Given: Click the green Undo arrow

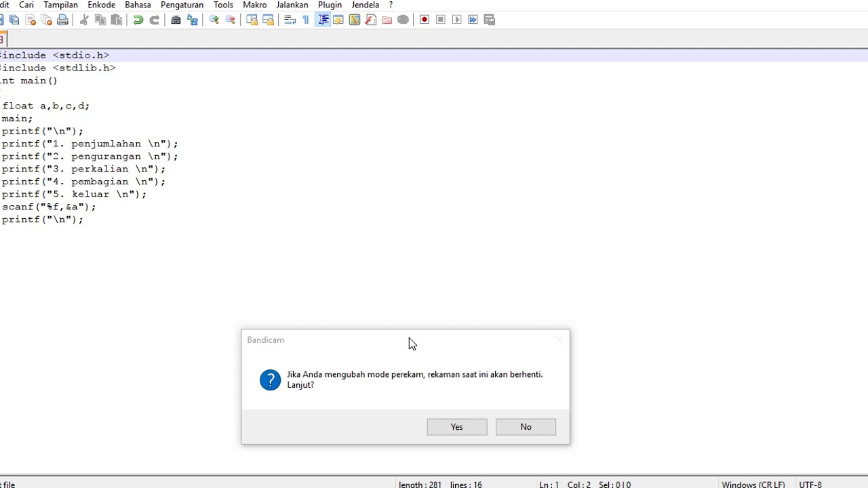Looking at the screenshot, I should coord(138,20).
